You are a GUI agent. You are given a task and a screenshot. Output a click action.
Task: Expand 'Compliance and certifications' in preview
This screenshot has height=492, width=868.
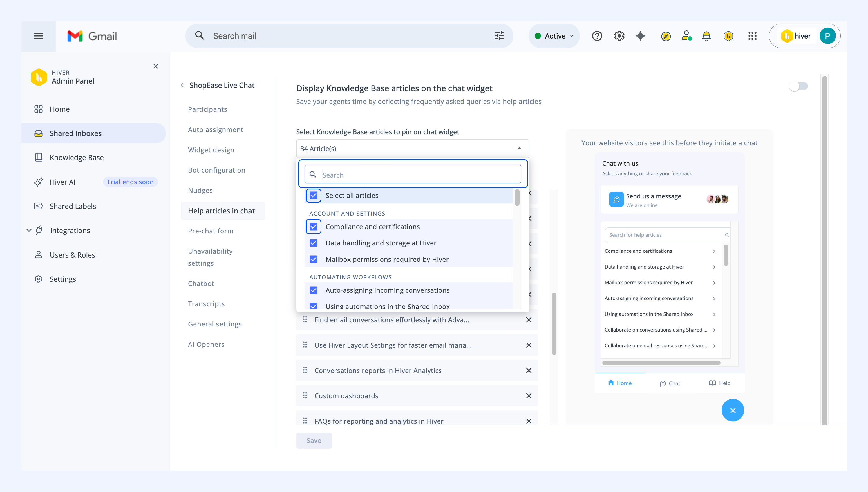coord(714,251)
